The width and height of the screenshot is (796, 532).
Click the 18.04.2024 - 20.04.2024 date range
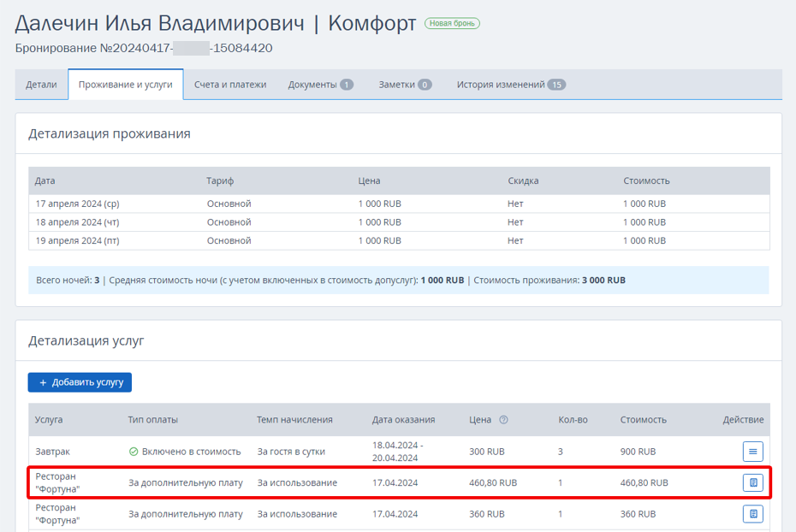(x=397, y=452)
